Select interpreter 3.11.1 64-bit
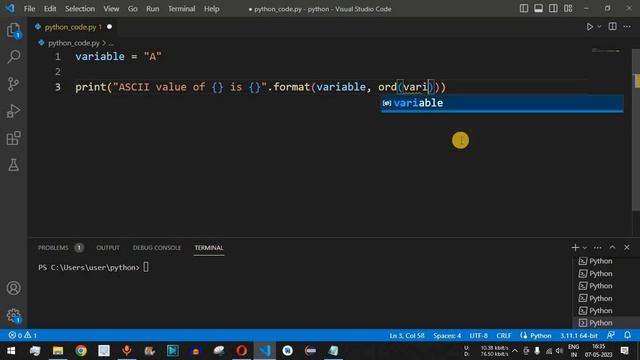640x360 pixels. [x=579, y=336]
